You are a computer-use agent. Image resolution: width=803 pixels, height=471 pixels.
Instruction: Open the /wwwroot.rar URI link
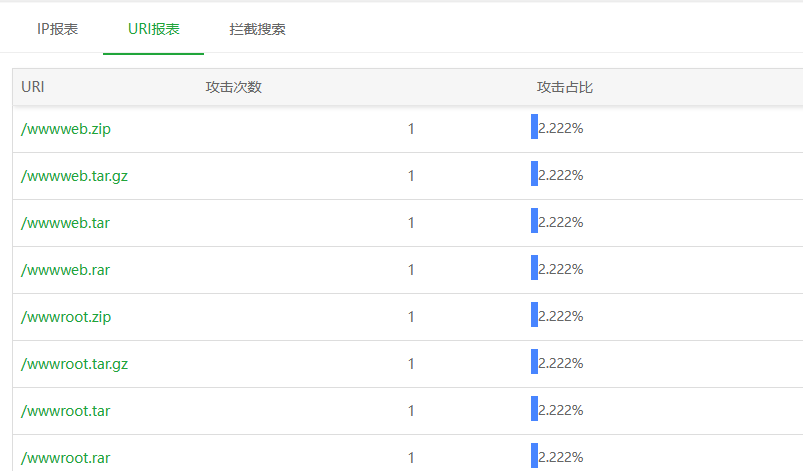tap(65, 458)
